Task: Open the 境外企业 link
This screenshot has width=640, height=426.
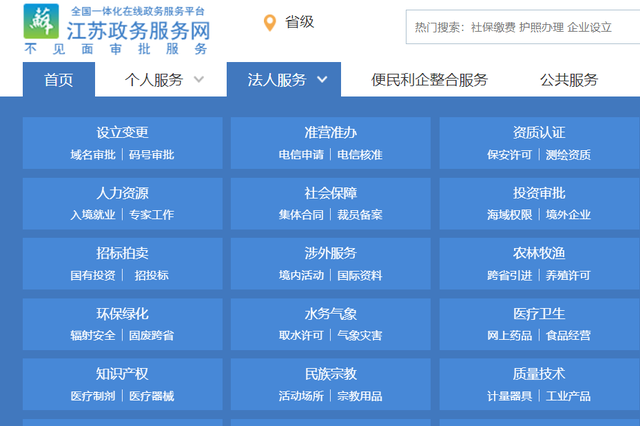Action: point(568,215)
